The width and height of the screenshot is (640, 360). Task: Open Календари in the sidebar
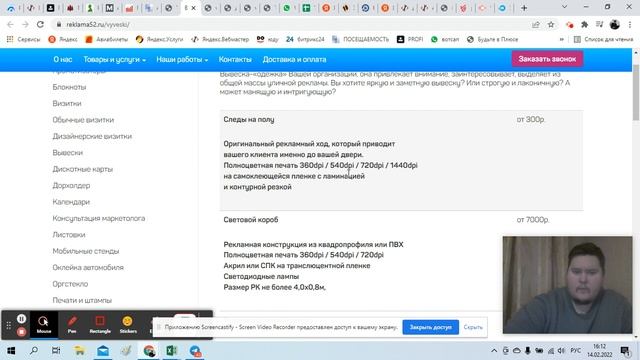pyautogui.click(x=71, y=202)
